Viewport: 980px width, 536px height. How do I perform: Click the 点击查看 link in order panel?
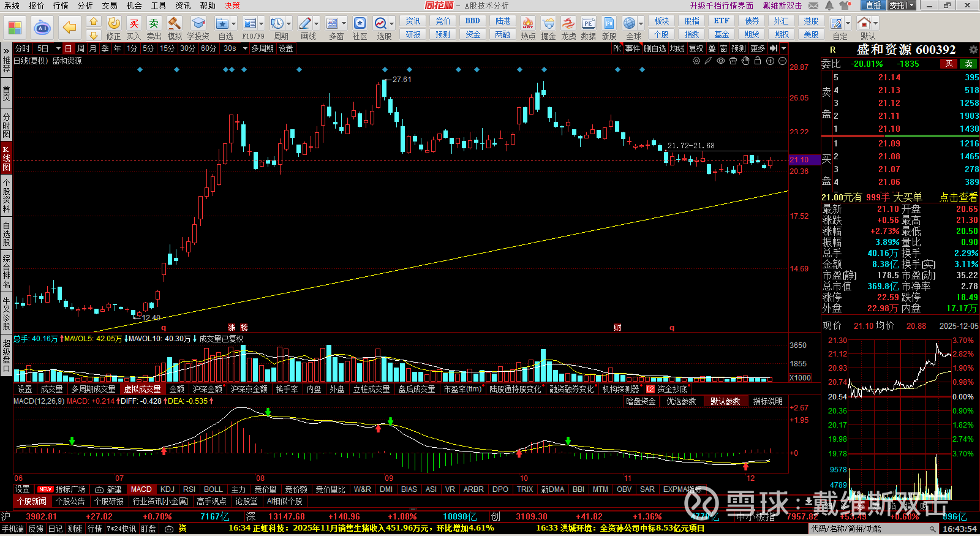point(959,197)
